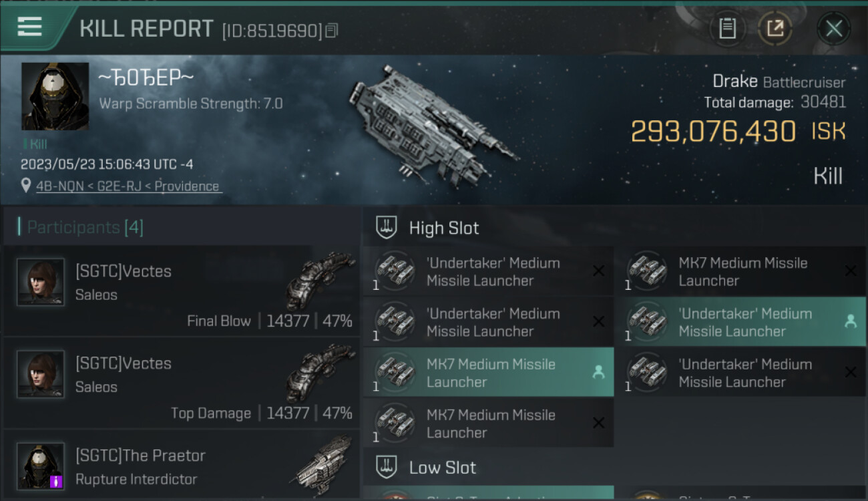
Task: Open the 4B-NQN < G2E-RJ < Providence link
Action: coord(128,186)
